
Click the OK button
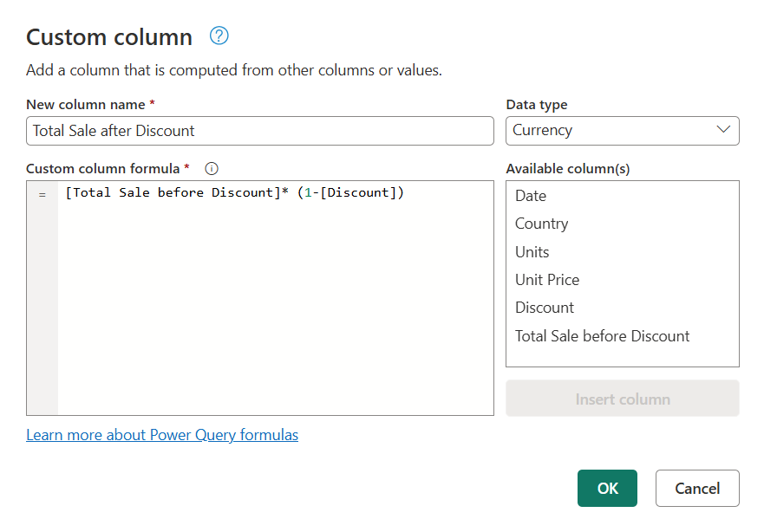click(607, 488)
